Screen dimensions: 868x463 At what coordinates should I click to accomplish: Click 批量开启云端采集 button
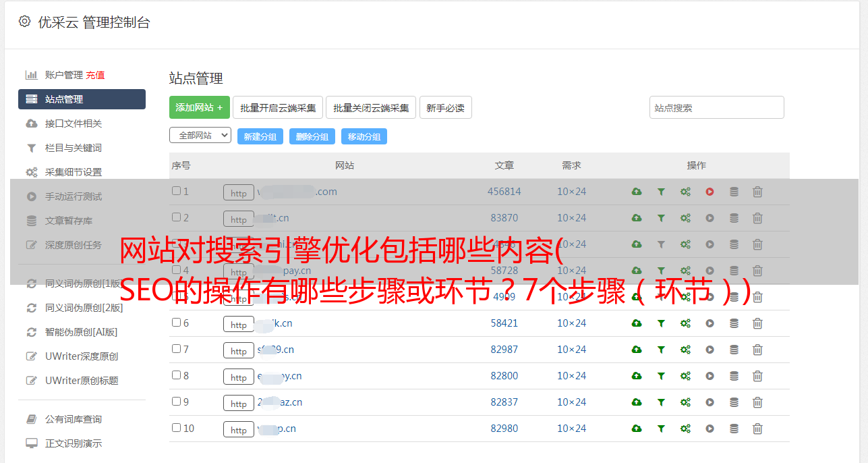tap(278, 107)
